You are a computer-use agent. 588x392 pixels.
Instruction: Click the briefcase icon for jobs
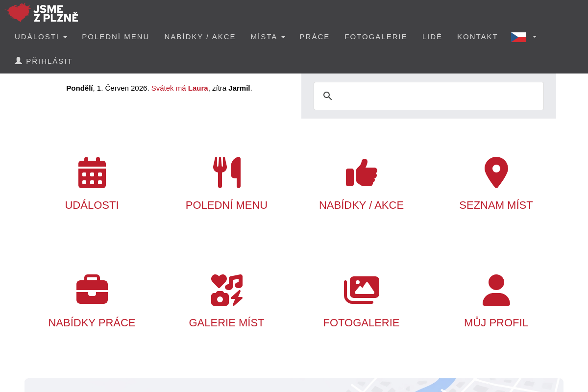pyautogui.click(x=92, y=289)
